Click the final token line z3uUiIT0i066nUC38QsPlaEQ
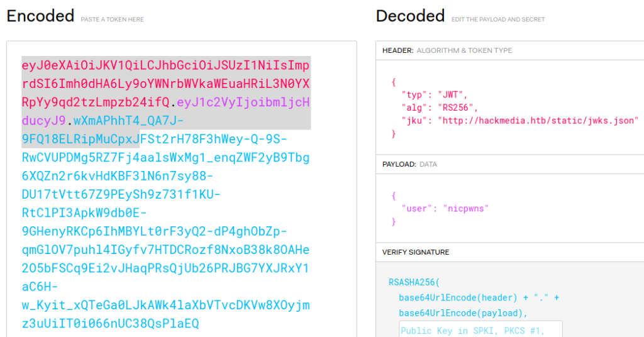This screenshot has height=337, width=644. (110, 323)
